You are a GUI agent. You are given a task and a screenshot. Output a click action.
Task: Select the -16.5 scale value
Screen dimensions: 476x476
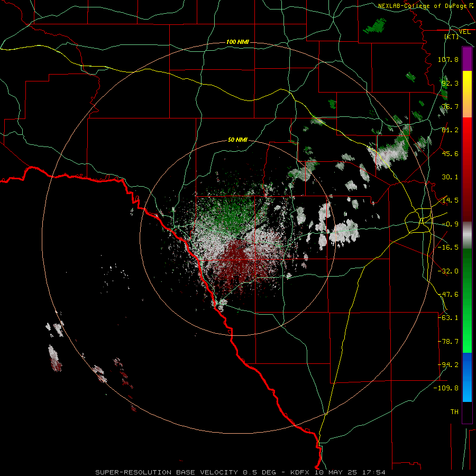tap(448, 248)
